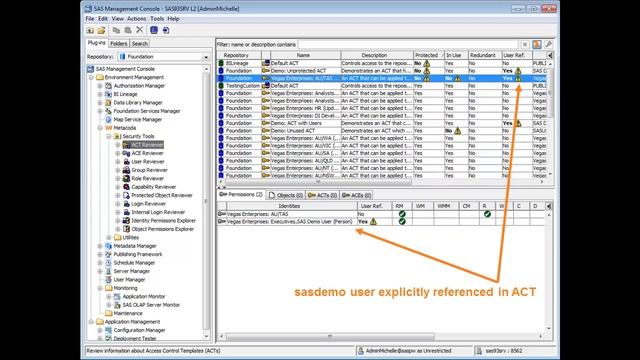Click the Foundation Services Manager icon
640x360 pixels.
pyautogui.click(x=109, y=111)
